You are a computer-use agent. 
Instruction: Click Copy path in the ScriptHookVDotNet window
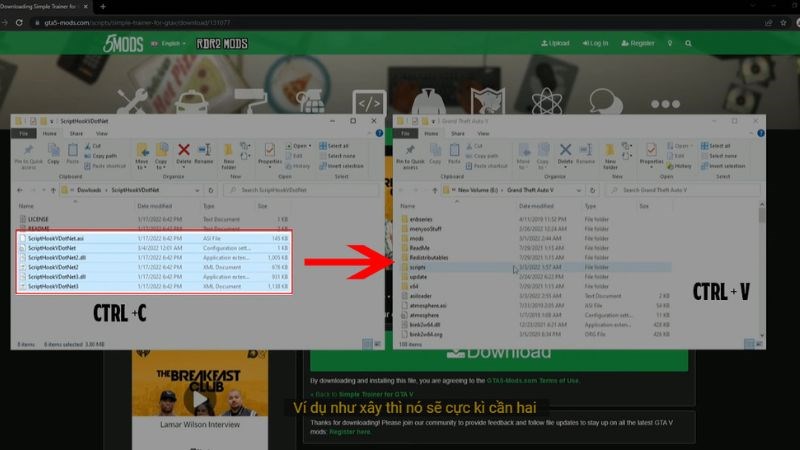pos(101,156)
